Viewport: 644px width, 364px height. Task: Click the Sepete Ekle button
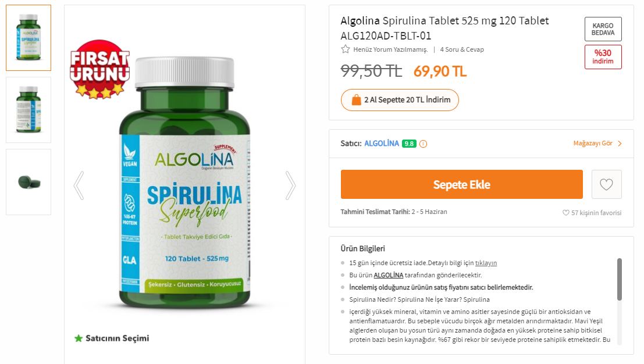tap(462, 184)
